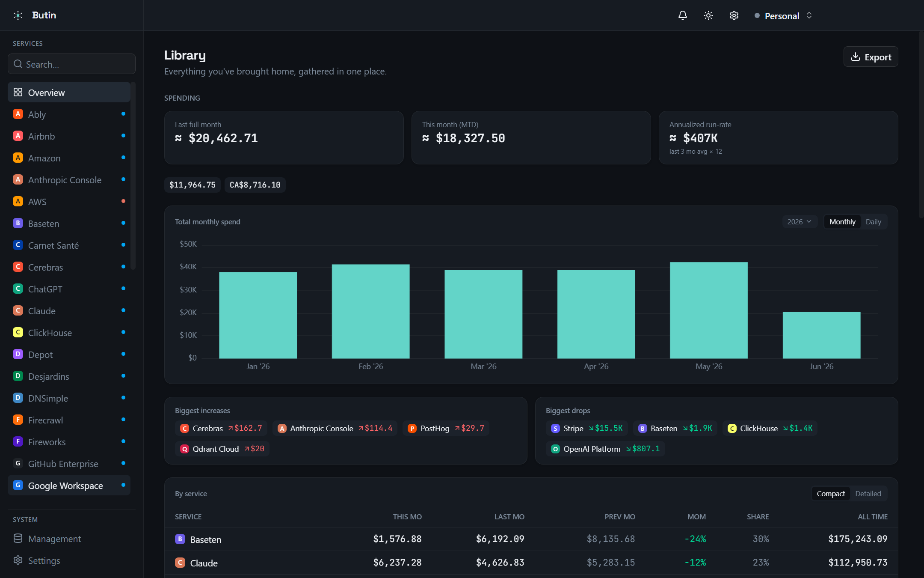The width and height of the screenshot is (924, 578).
Task: Open Desjardins sidebar icon
Action: pos(18,376)
